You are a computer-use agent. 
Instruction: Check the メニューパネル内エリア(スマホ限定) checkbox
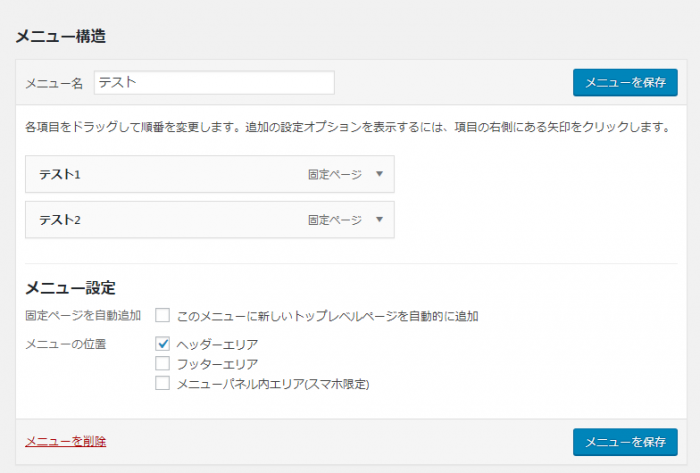(x=163, y=382)
